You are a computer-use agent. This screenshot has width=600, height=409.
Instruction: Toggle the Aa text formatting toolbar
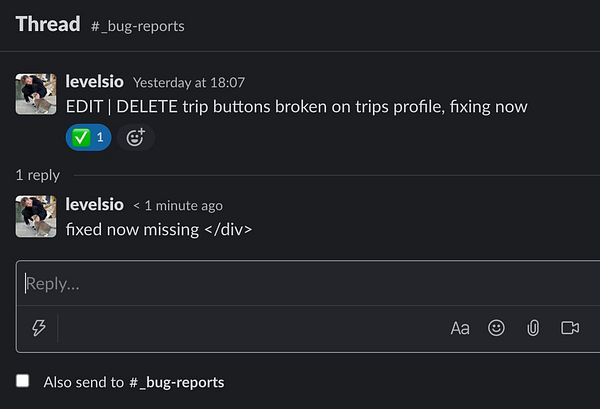[x=460, y=328]
